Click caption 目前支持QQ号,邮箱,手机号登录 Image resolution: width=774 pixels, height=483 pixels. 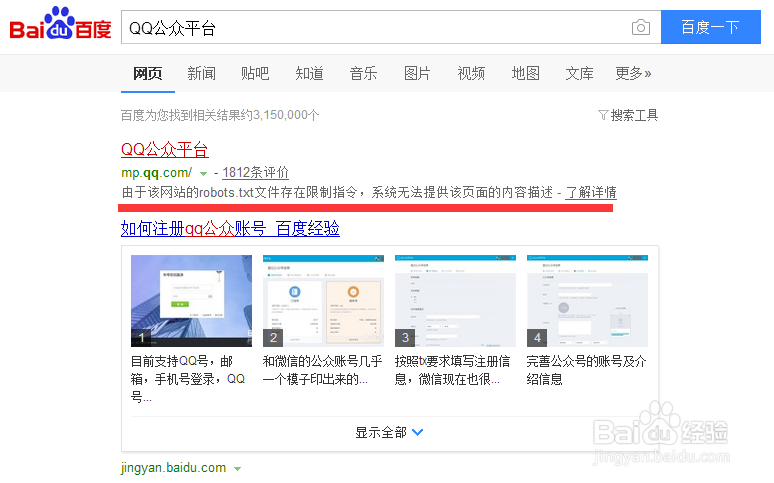click(188, 379)
